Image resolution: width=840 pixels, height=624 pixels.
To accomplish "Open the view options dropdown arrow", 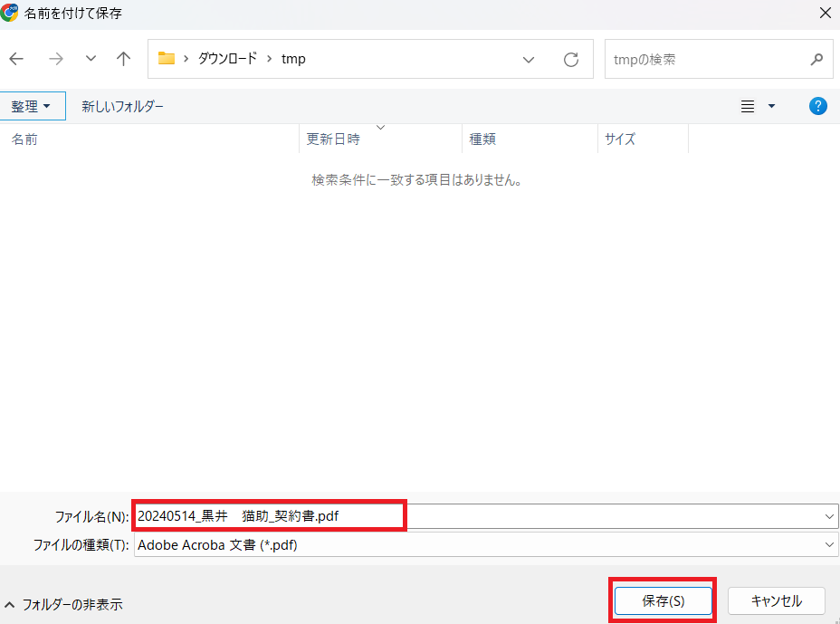I will tap(771, 106).
